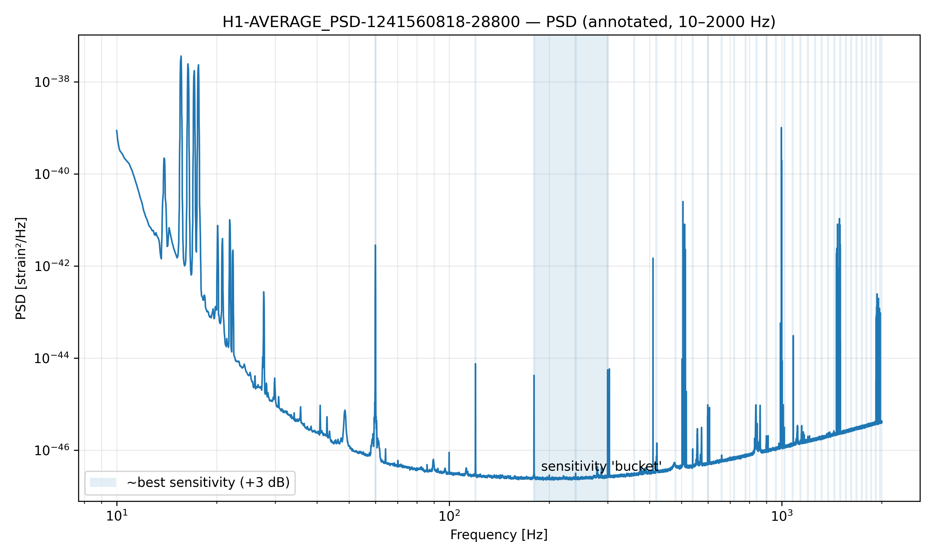Click the 10^-42 y-axis tick label
The image size is (934, 560).
click(52, 266)
